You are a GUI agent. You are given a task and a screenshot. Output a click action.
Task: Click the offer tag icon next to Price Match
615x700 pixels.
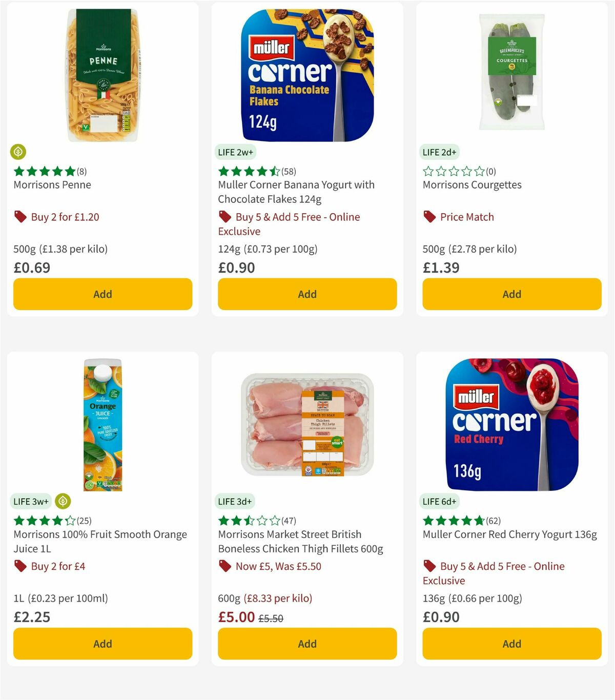coord(429,217)
